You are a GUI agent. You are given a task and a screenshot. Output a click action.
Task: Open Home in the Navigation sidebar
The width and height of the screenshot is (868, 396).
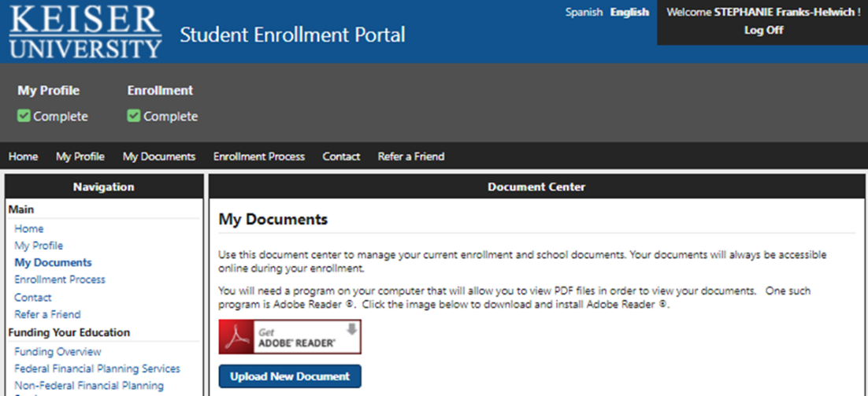pyautogui.click(x=29, y=228)
